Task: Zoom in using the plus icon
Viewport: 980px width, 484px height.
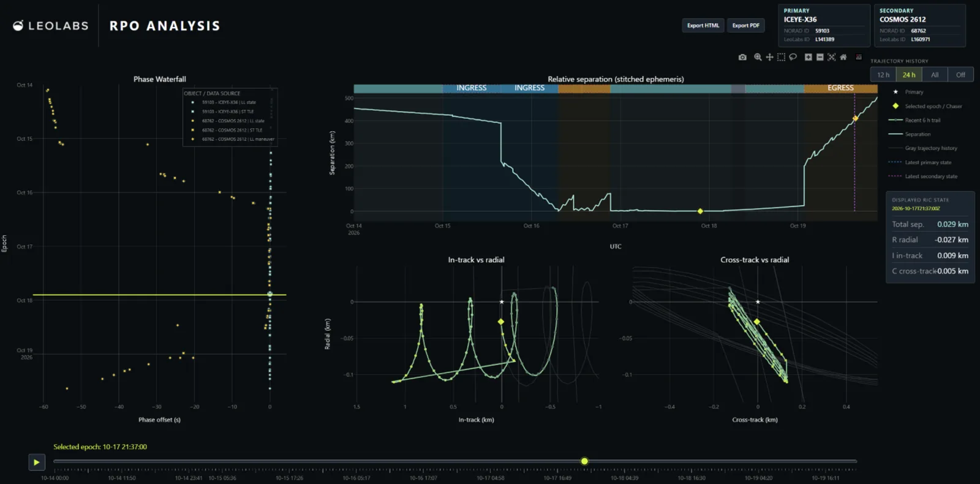Action: coord(808,57)
